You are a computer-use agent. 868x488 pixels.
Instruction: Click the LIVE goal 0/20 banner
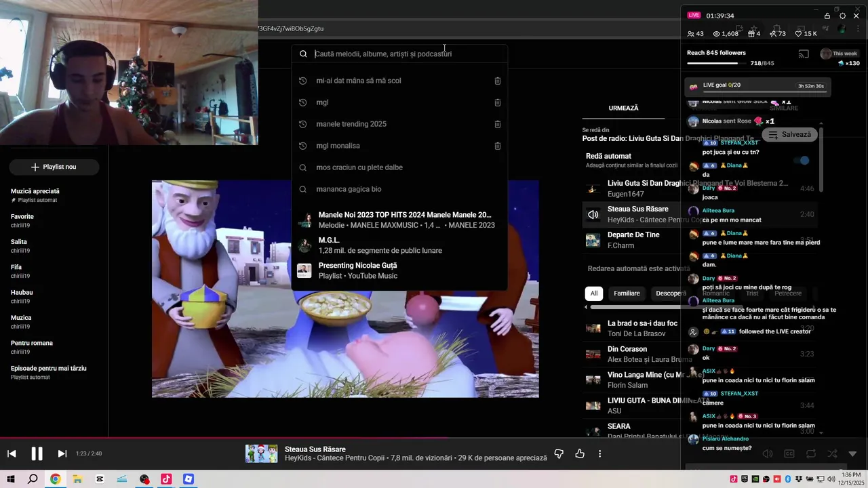757,86
